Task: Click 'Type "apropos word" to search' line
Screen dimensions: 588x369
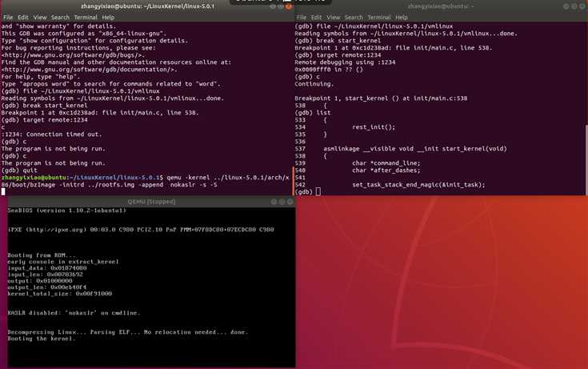Action: pyautogui.click(x=111, y=84)
